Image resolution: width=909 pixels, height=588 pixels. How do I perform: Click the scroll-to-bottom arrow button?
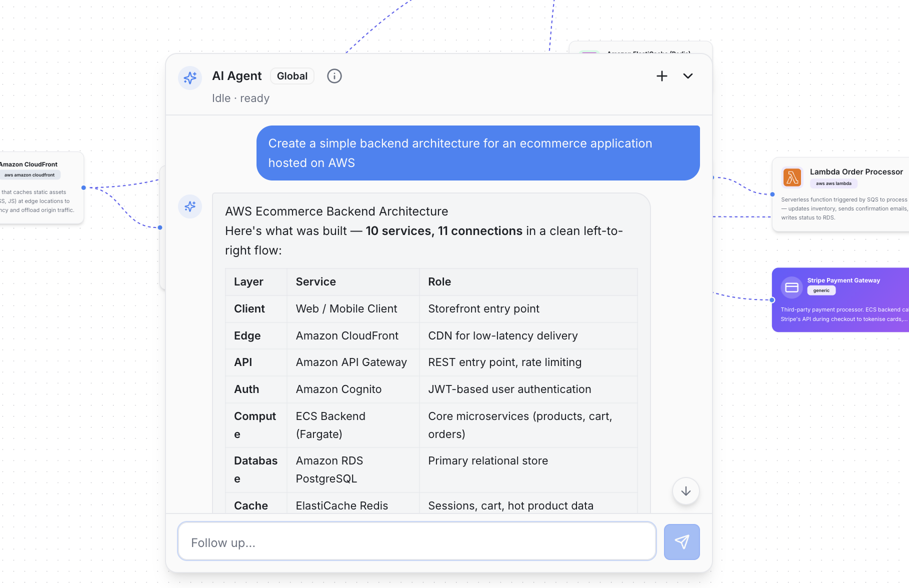686,491
